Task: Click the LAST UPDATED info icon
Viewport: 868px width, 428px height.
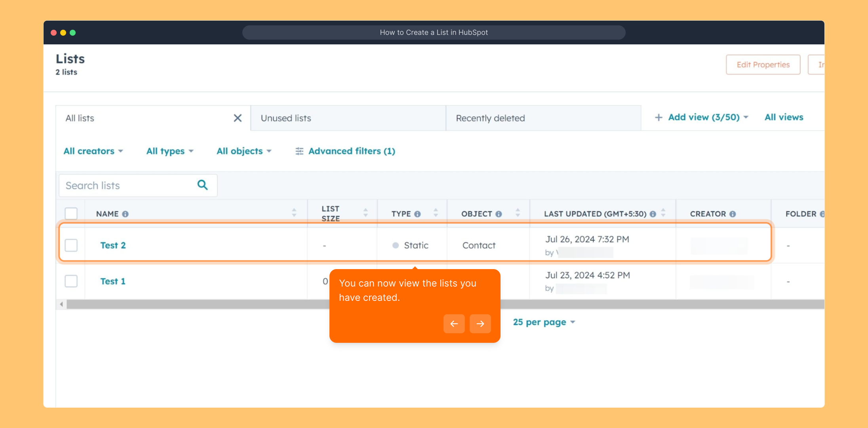Action: [653, 214]
